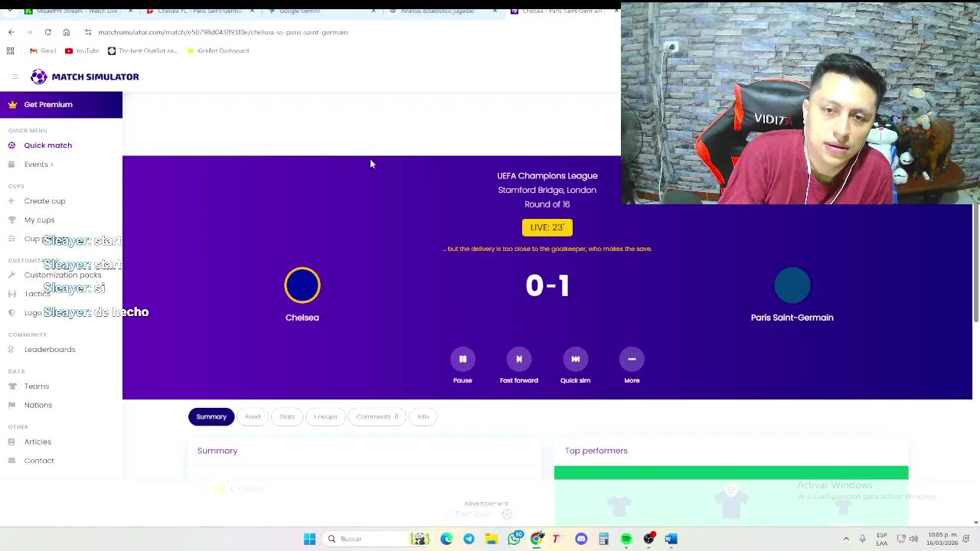Open Leaderboards in sidebar
Screen dimensions: 980x551
pyautogui.click(x=50, y=350)
